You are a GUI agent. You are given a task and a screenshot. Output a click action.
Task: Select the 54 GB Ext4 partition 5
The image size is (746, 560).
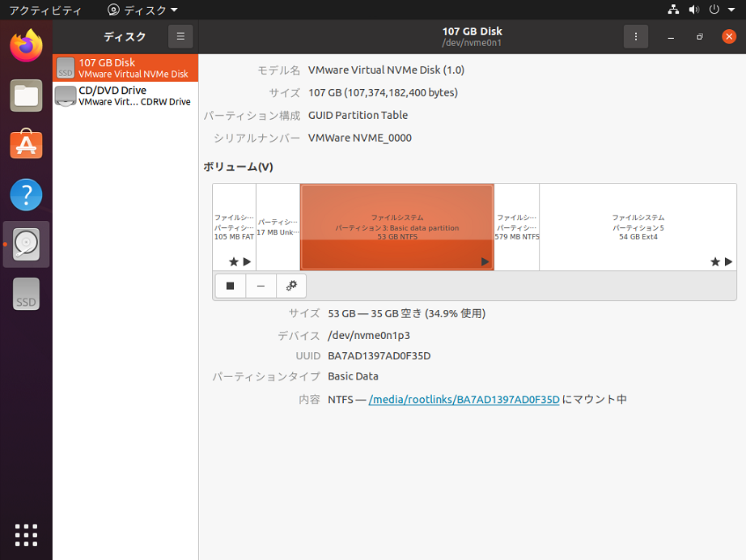pyautogui.click(x=638, y=227)
